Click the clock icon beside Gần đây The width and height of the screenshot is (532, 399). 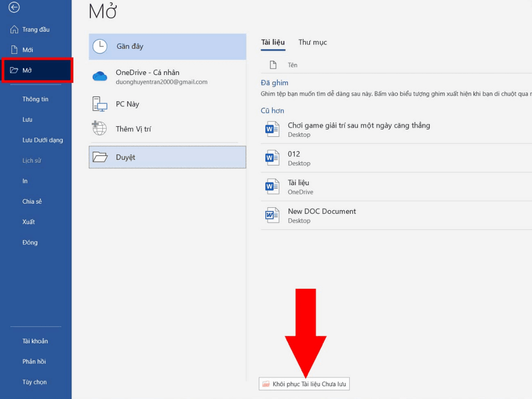tap(100, 46)
